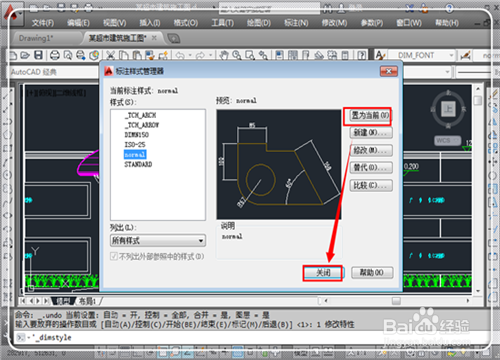Open the Properties palette icon
The width and height of the screenshot is (500, 360).
(279, 55)
